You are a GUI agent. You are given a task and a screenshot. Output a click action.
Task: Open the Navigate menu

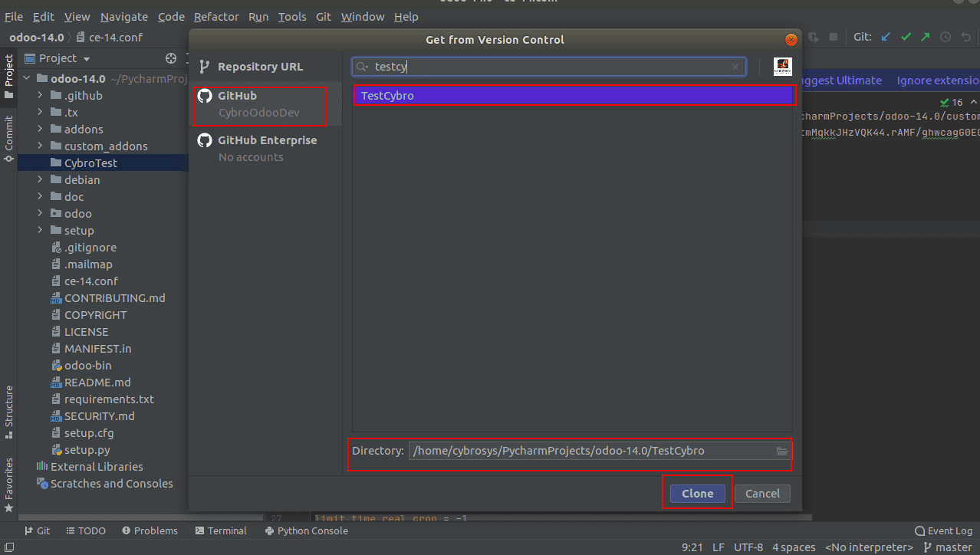click(x=124, y=16)
